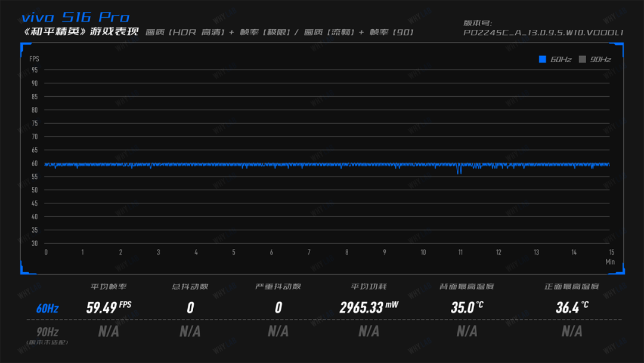Click the 背面最高温度 column header
Viewport: 644px width, 363px height.
coord(466,287)
